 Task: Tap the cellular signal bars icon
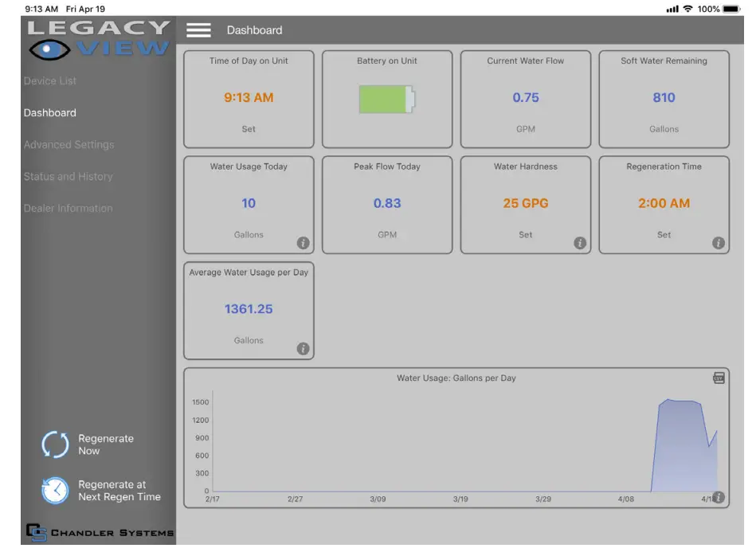pos(672,9)
